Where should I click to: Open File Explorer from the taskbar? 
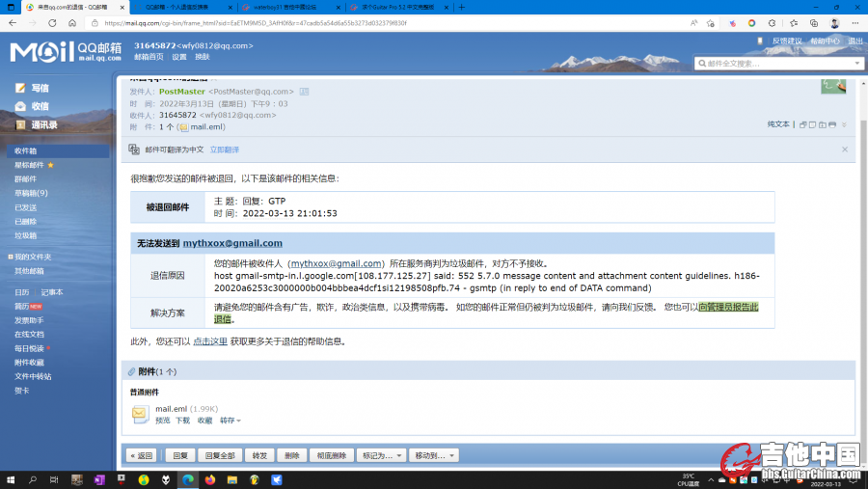(x=231, y=479)
